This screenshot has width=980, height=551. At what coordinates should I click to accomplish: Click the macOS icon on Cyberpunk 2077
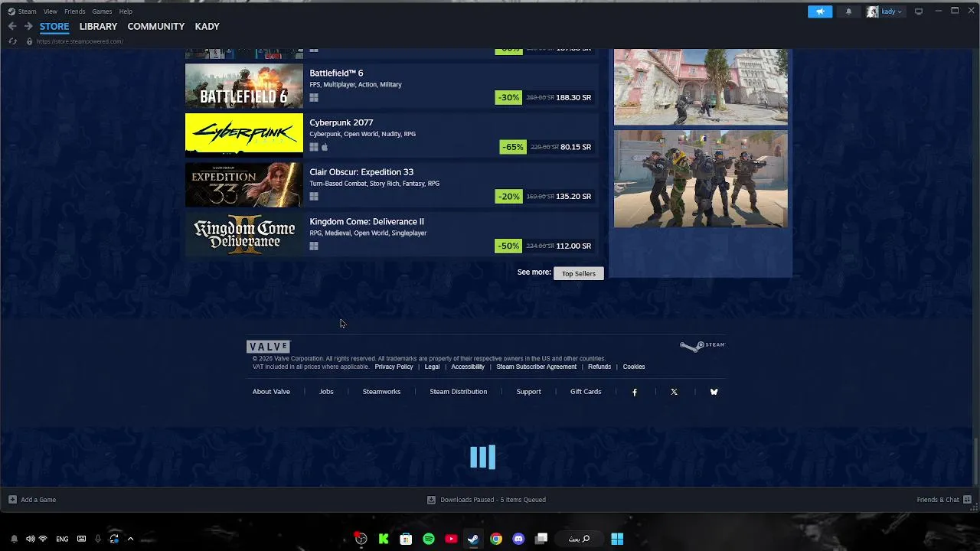coord(325,147)
